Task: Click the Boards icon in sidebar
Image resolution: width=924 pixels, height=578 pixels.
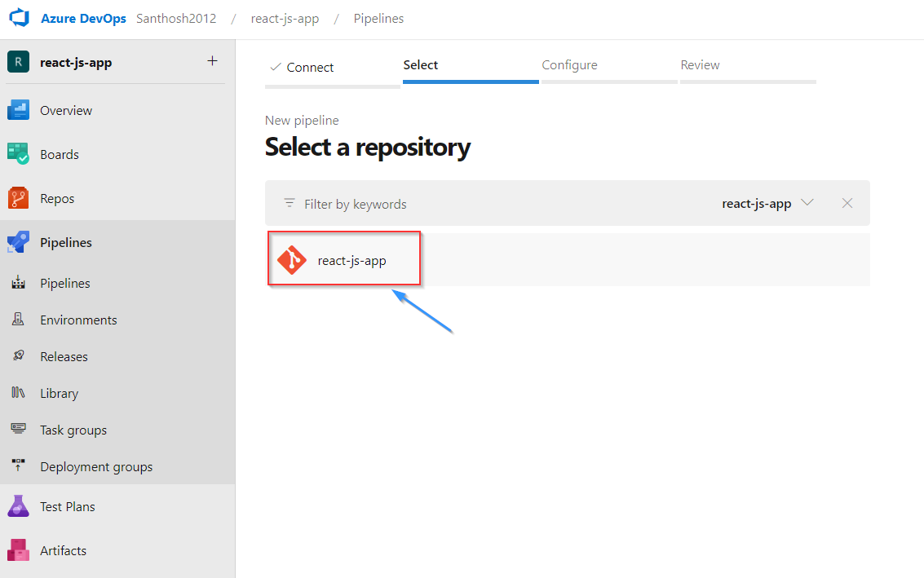Action: coord(18,154)
